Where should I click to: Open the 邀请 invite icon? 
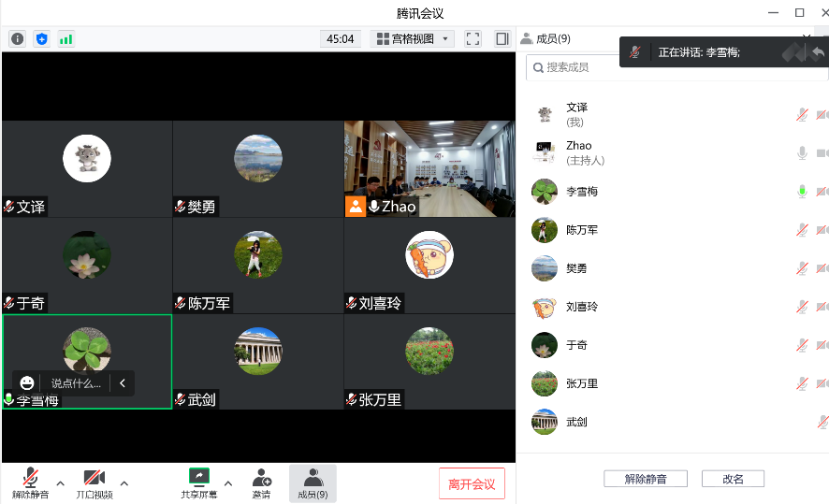(x=261, y=478)
